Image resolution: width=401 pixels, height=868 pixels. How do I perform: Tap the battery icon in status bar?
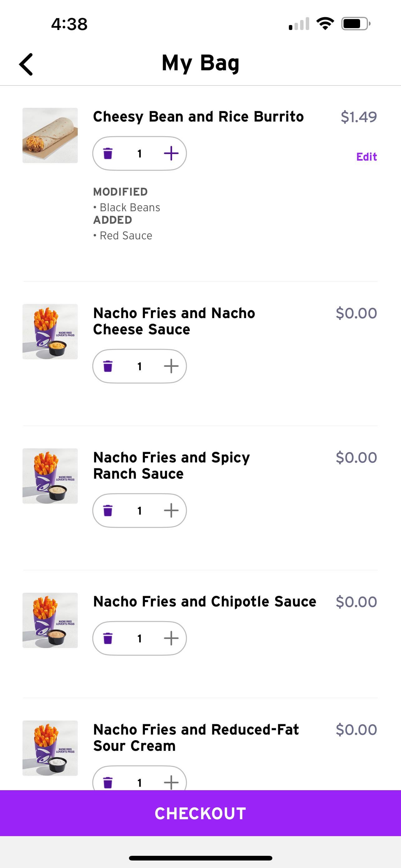(355, 24)
